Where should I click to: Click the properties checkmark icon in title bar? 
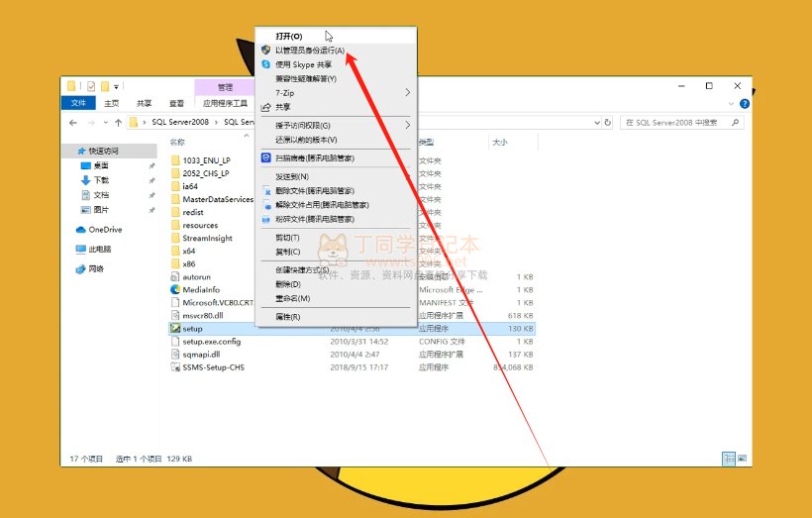point(91,86)
